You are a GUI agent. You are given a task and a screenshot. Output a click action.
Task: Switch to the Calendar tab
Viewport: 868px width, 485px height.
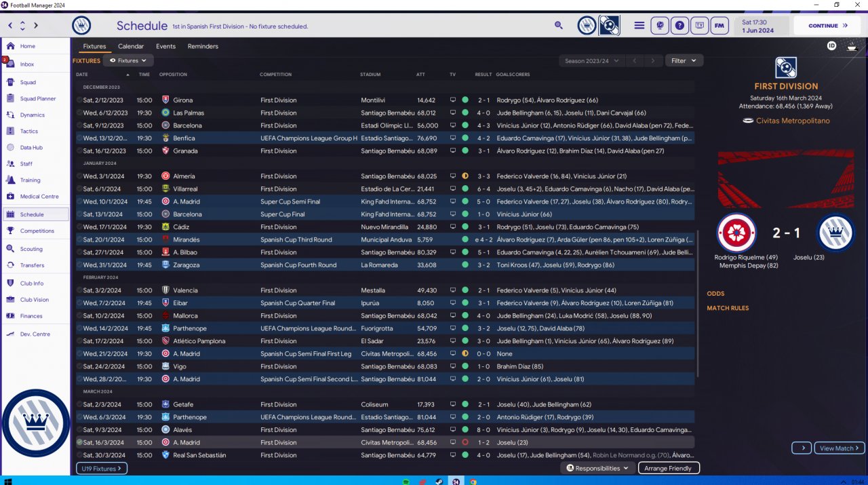(131, 46)
